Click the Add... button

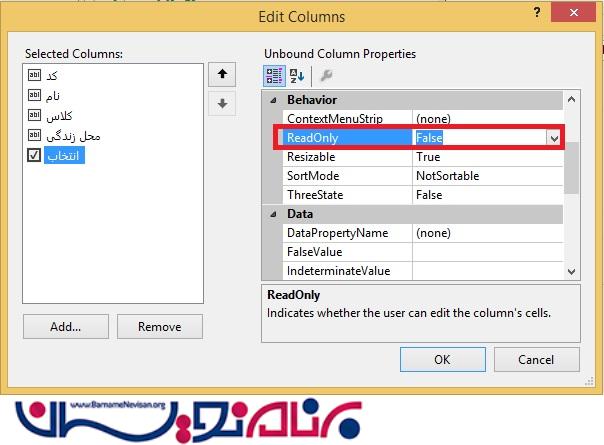pos(65,327)
